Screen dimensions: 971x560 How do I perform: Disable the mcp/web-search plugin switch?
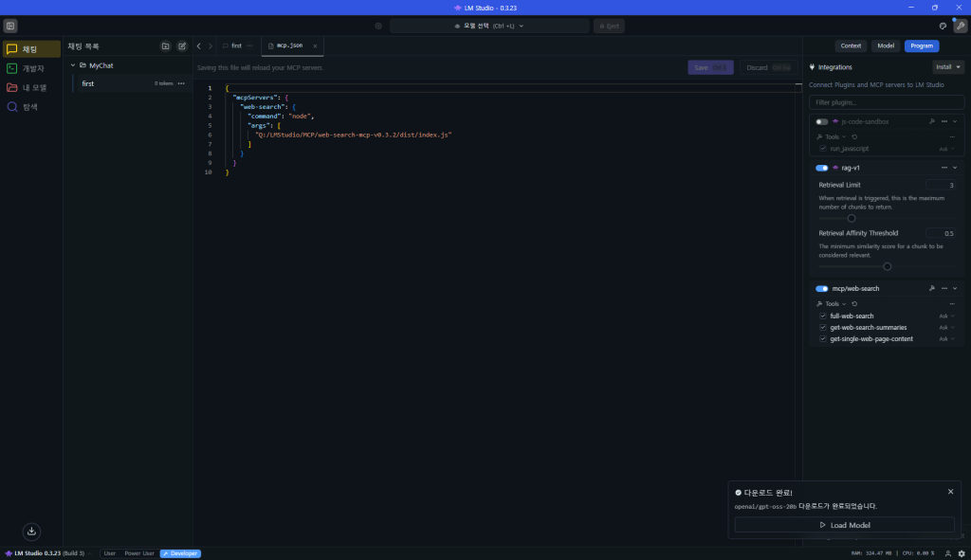point(822,288)
